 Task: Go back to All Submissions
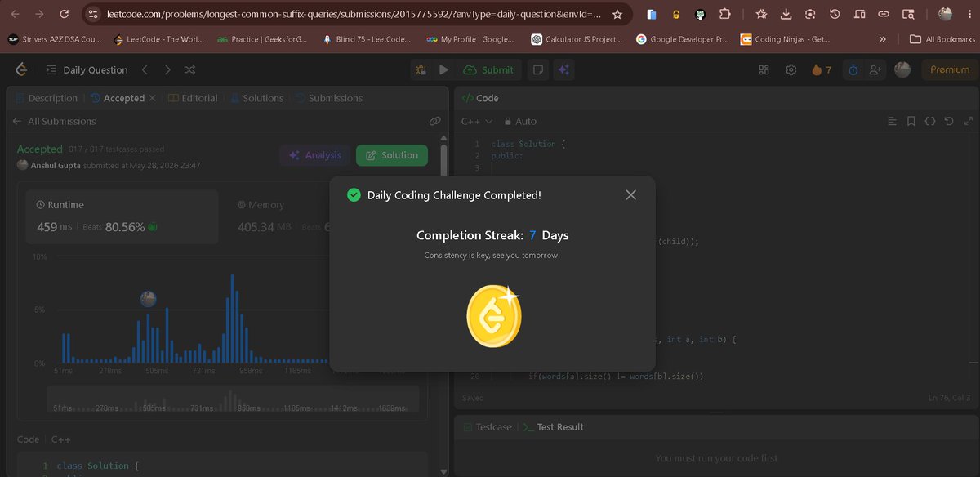pos(54,121)
